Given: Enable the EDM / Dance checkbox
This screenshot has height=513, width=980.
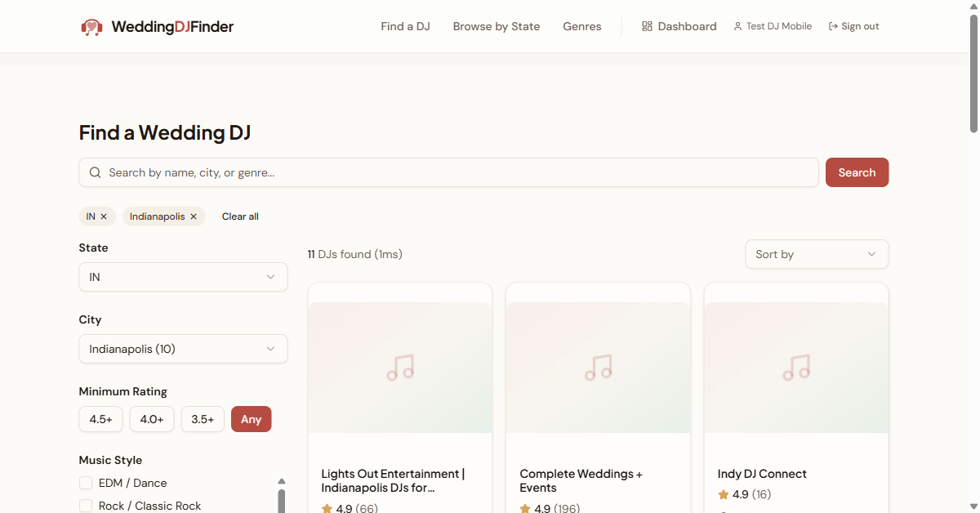Looking at the screenshot, I should point(86,483).
